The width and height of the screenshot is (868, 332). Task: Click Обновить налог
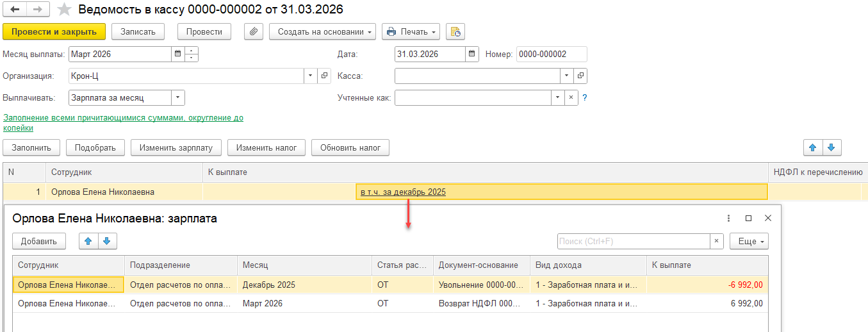[x=350, y=147]
